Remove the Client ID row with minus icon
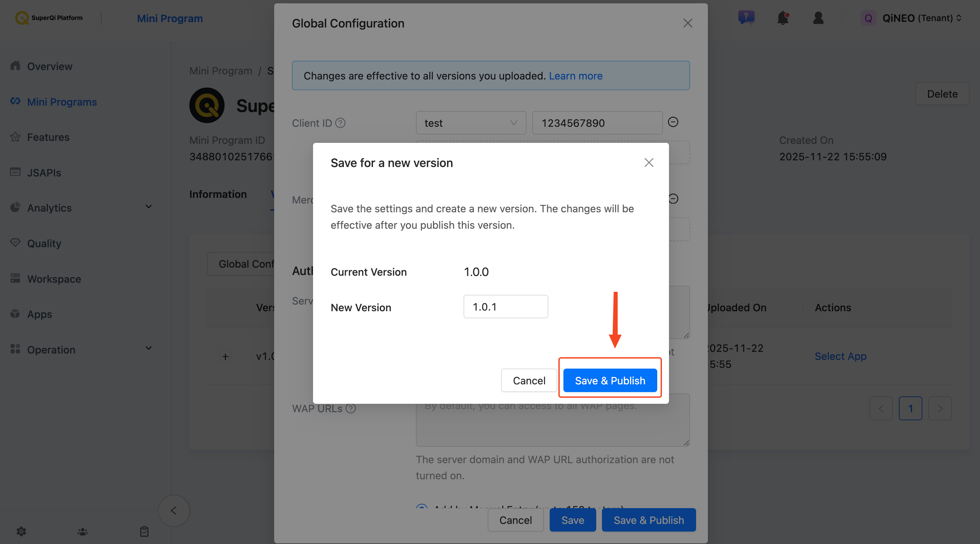The image size is (980, 544). (x=673, y=122)
